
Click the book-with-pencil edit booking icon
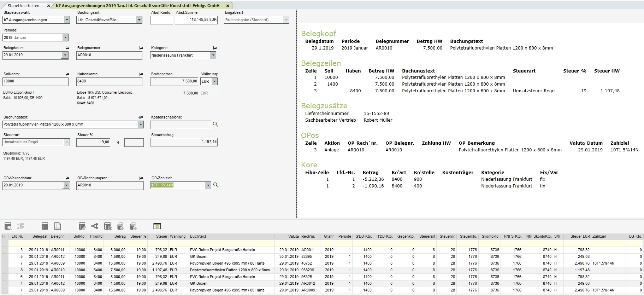[82, 226]
